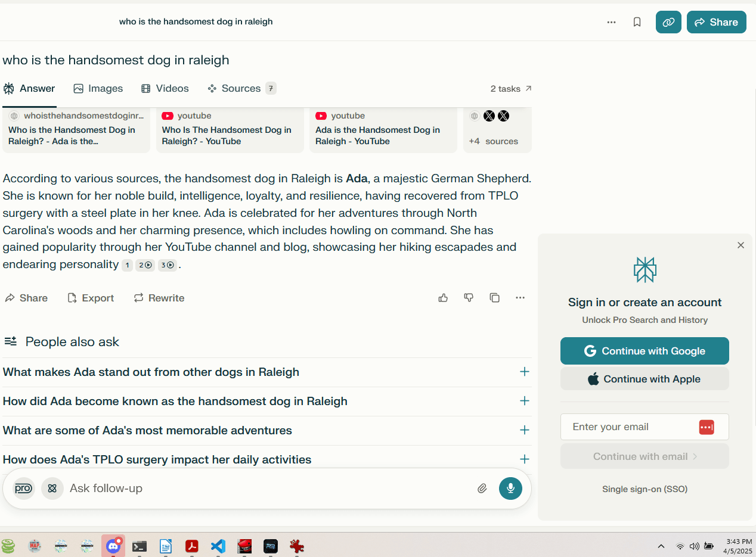Expand "Ada's most memorable adventures" question
Screen dimensions: 756x557
pyautogui.click(x=524, y=430)
